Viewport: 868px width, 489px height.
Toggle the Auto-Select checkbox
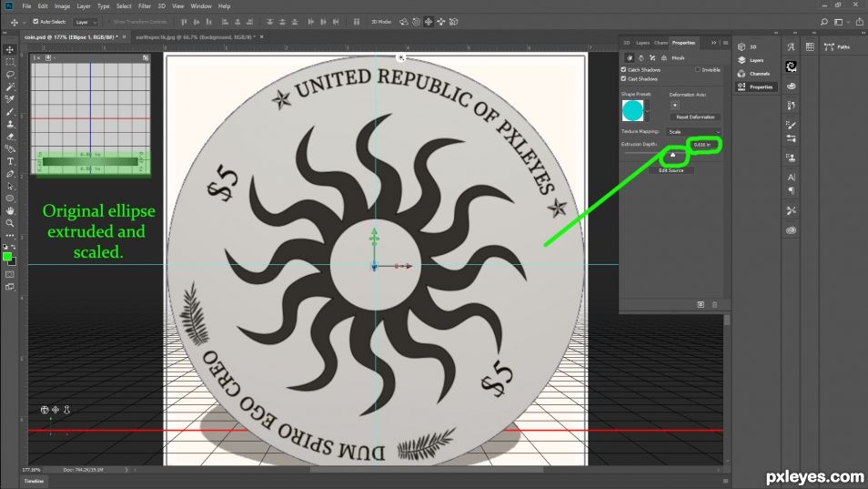[35, 22]
